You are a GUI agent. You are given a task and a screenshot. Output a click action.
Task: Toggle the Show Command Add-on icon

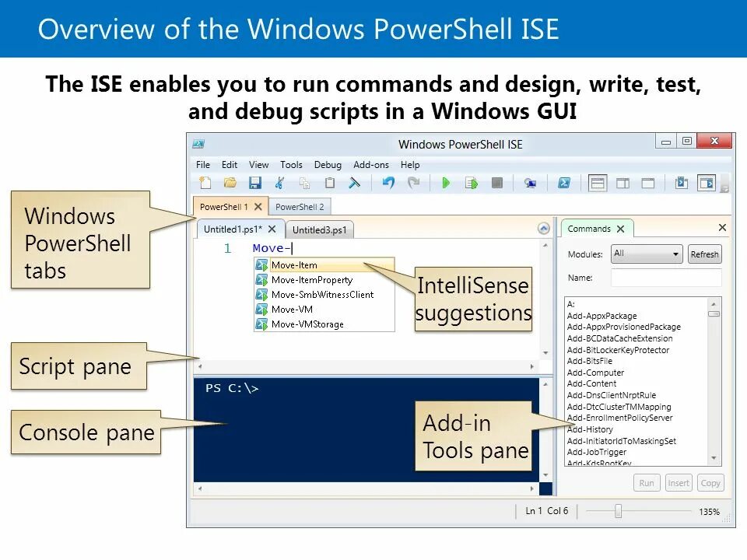706,183
